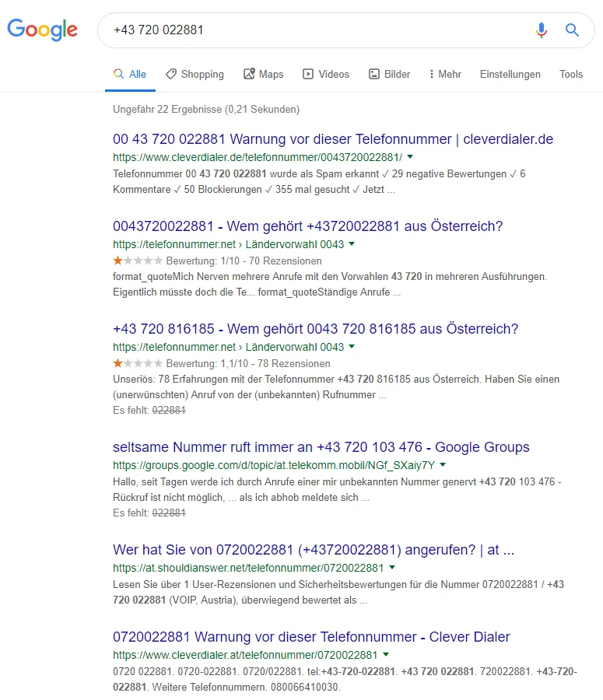This screenshot has height=700, width=603.
Task: Open the cleverdialer.de Warnung result title
Action: click(333, 139)
